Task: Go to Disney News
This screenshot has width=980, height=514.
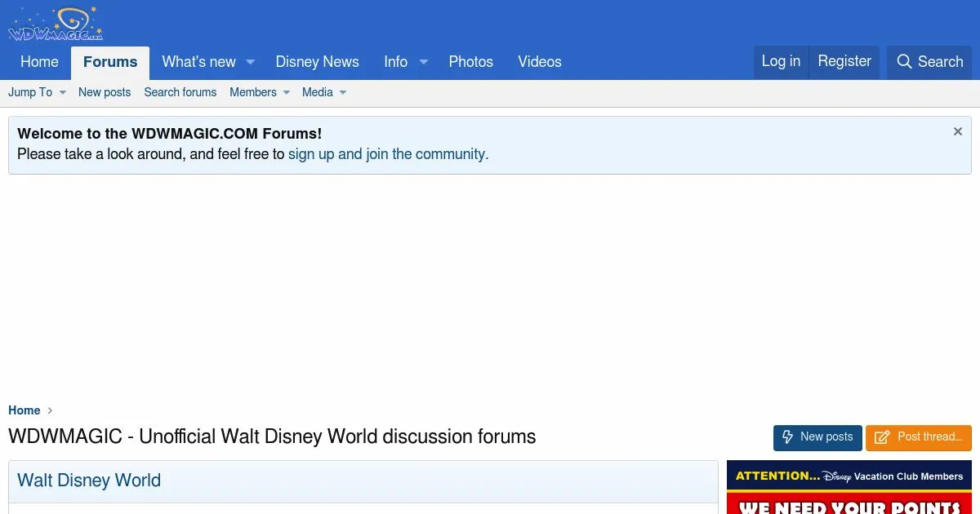Action: click(x=317, y=62)
